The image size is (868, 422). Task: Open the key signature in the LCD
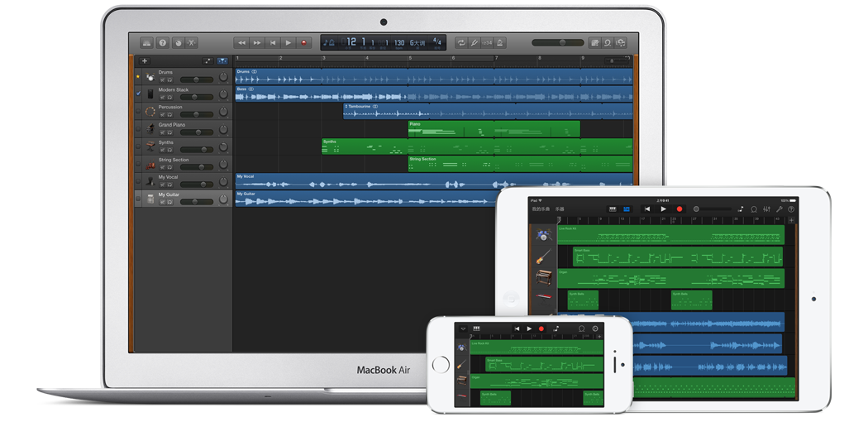pyautogui.click(x=417, y=43)
